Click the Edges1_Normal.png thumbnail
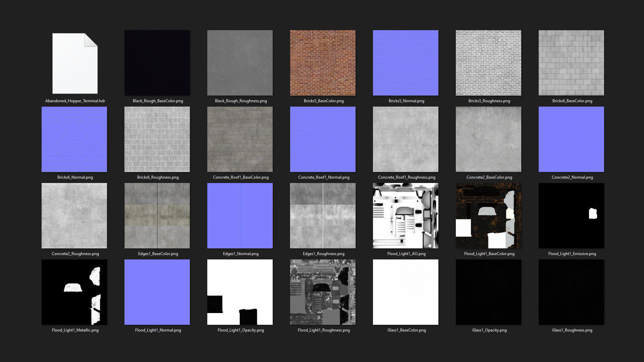Screen dimensions: 644x362 click(x=240, y=216)
